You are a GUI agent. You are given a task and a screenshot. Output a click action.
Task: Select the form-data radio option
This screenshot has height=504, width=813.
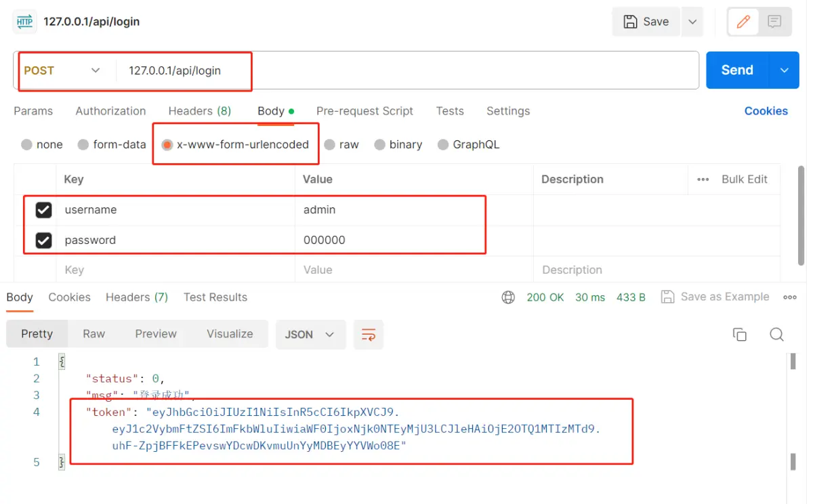click(x=83, y=144)
